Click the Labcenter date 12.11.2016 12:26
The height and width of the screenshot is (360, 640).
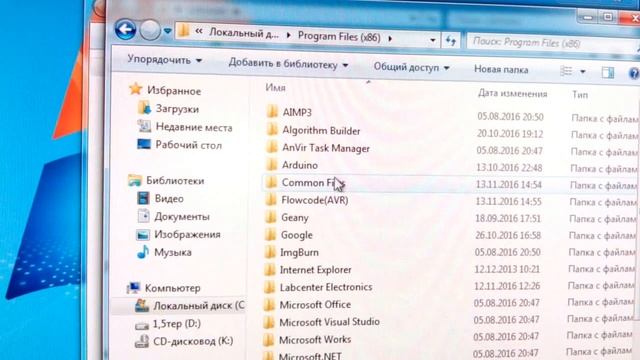tap(507, 286)
